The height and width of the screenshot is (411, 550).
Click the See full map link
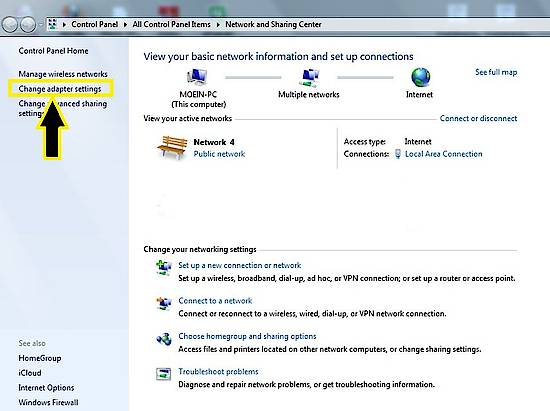(x=496, y=72)
